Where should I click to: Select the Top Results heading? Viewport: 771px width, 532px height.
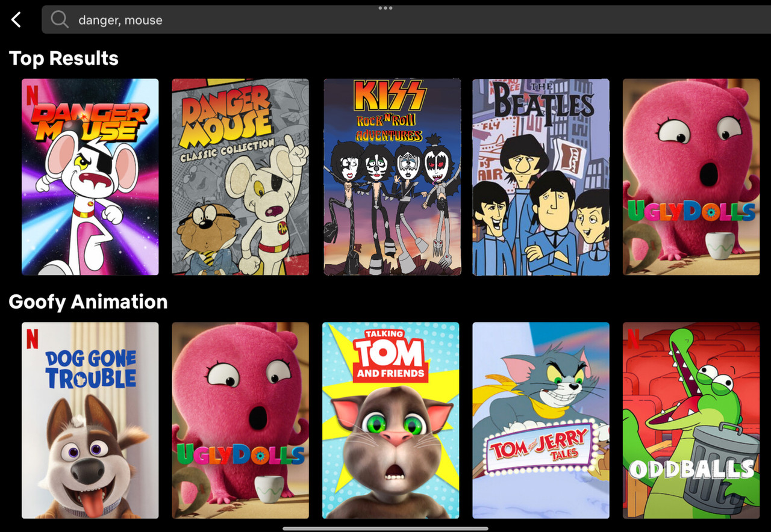click(64, 58)
